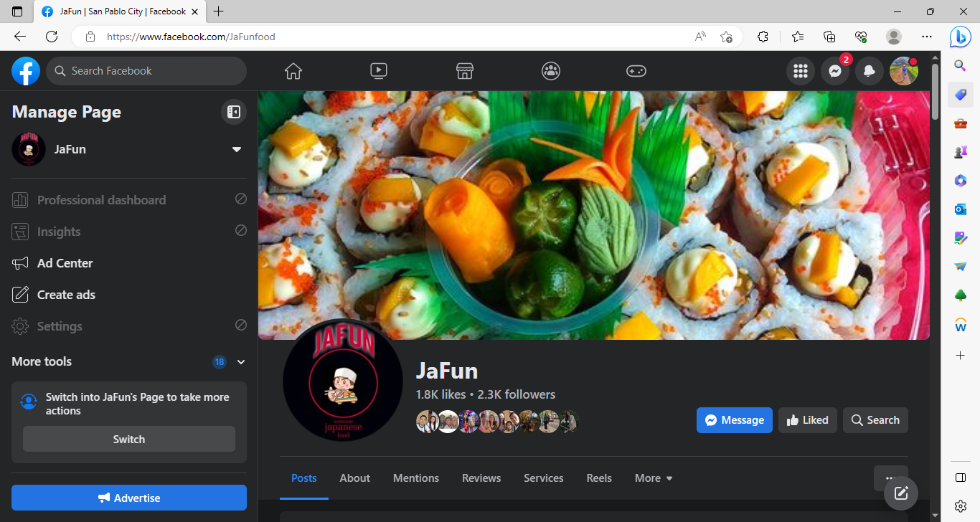Click the 2.3K followers text

[x=517, y=394]
